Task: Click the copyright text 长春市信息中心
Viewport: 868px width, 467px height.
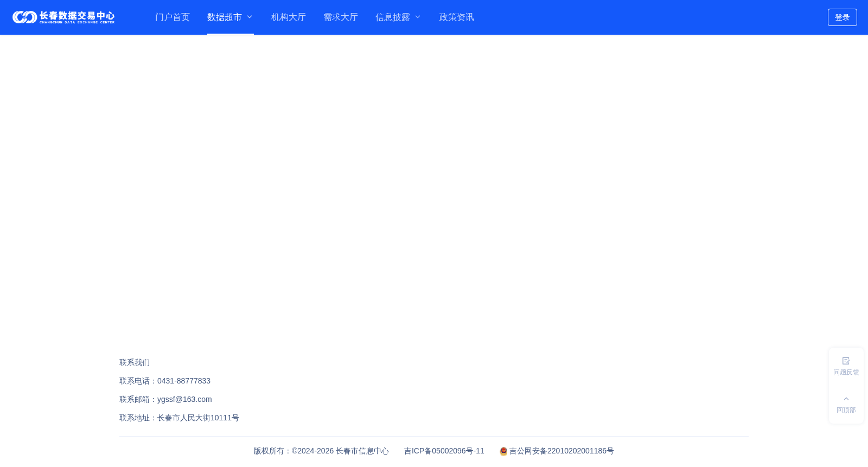Action: click(x=362, y=451)
